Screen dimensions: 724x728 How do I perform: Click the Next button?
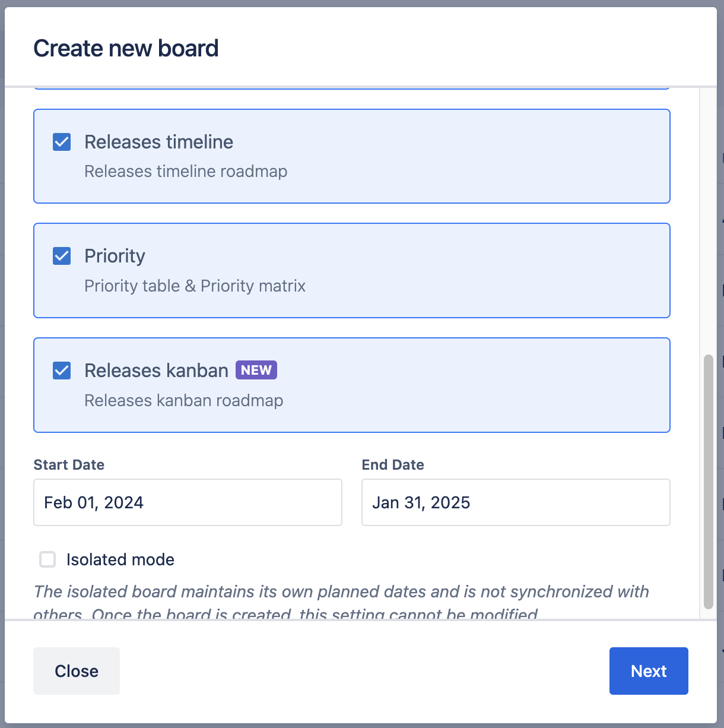click(648, 671)
